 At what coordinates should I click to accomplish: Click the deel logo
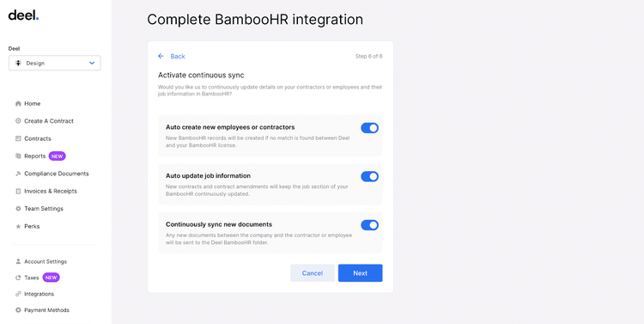pos(23,15)
